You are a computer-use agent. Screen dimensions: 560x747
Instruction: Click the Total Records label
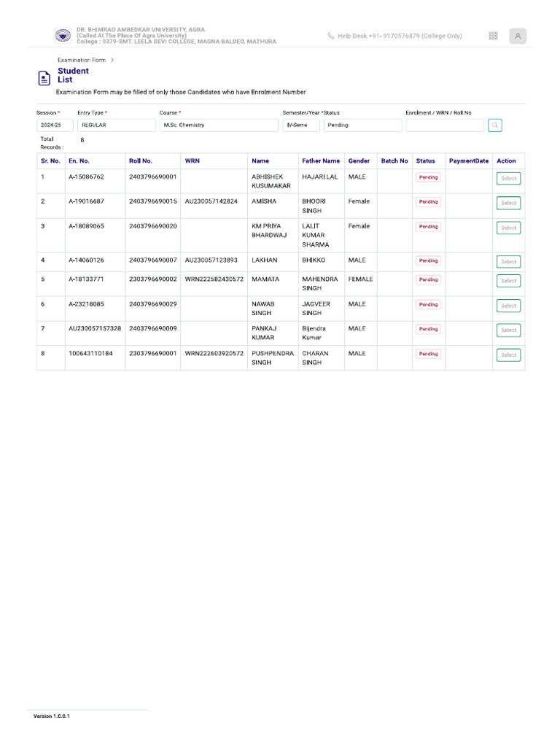tap(52, 143)
